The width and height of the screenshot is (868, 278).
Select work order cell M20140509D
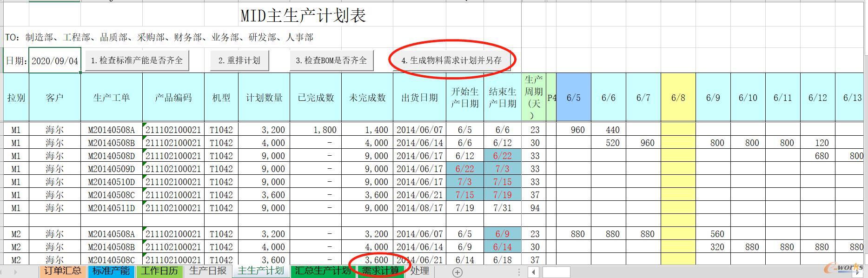point(112,169)
